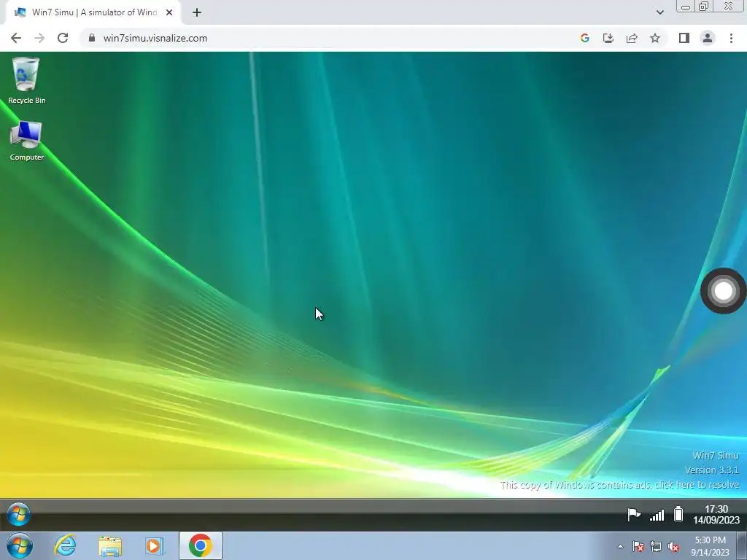Image resolution: width=747 pixels, height=560 pixels.
Task: Launch Windows Media Player from taskbar
Action: [x=155, y=545]
